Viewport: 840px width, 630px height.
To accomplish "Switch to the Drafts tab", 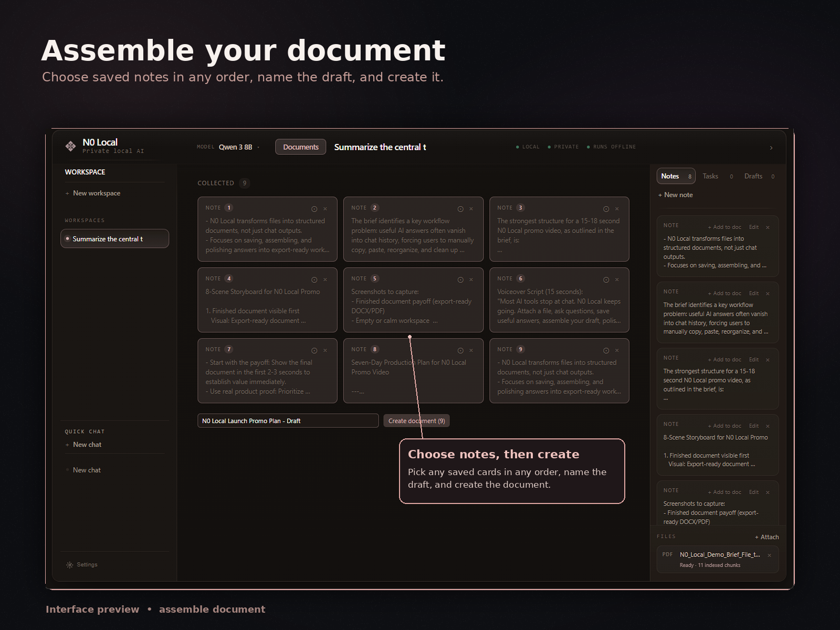I will [x=759, y=176].
